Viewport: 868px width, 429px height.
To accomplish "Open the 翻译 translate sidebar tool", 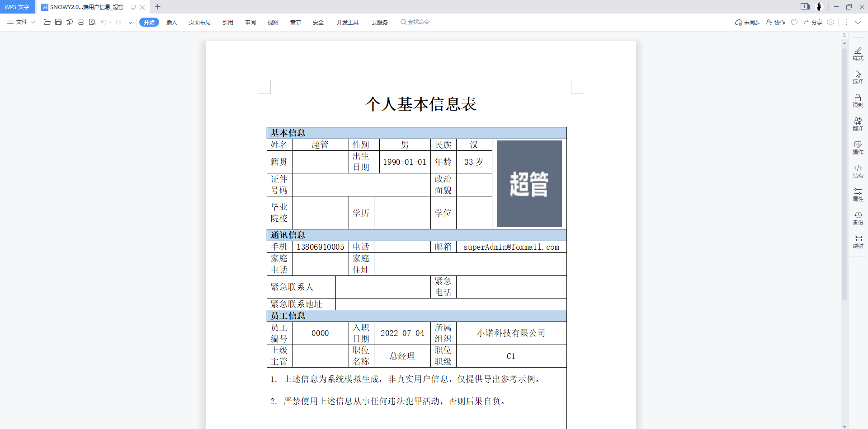I will pyautogui.click(x=858, y=125).
